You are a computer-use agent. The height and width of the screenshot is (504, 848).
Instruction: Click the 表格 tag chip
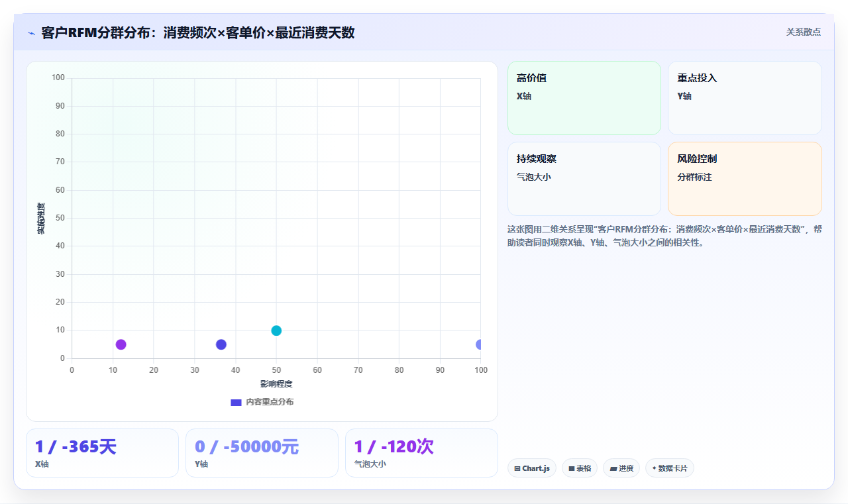click(x=580, y=468)
